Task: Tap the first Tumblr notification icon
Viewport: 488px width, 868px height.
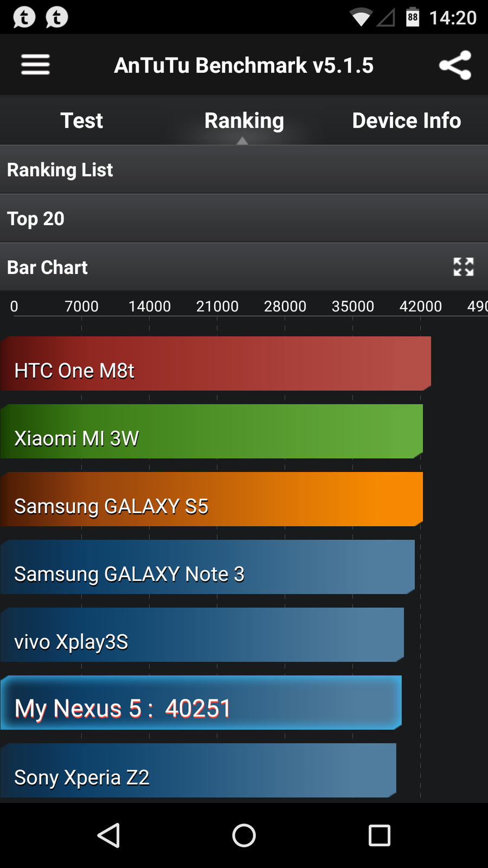Action: pyautogui.click(x=24, y=17)
